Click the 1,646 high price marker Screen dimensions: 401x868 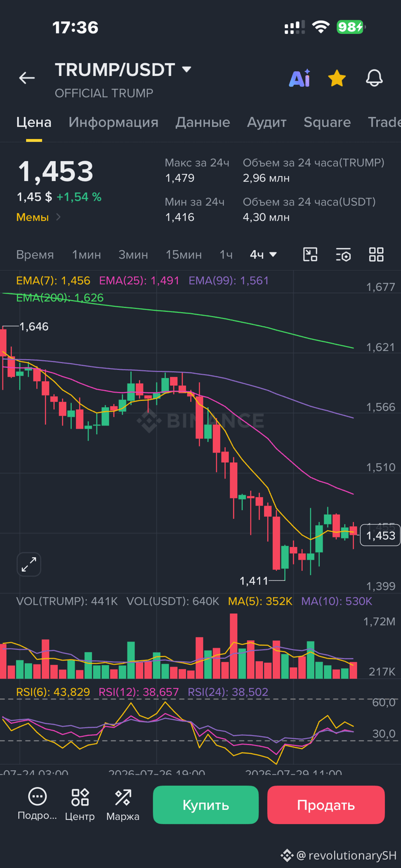(34, 327)
